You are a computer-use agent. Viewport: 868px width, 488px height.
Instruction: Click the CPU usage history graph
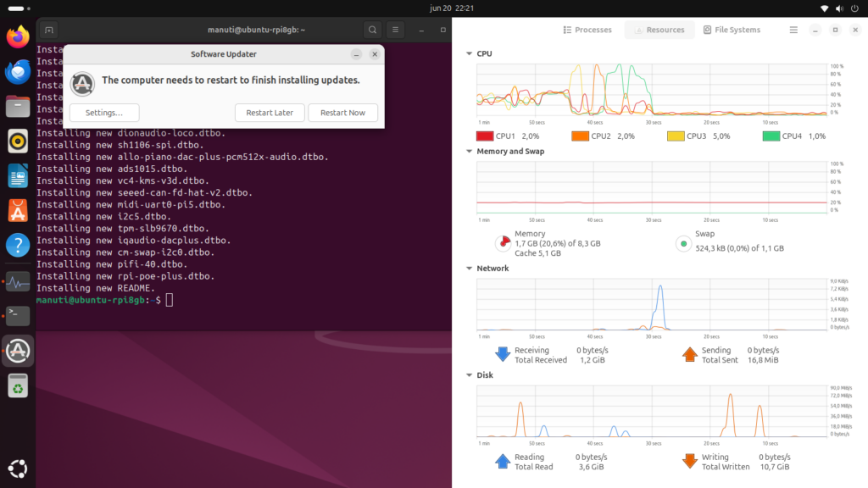click(x=652, y=90)
